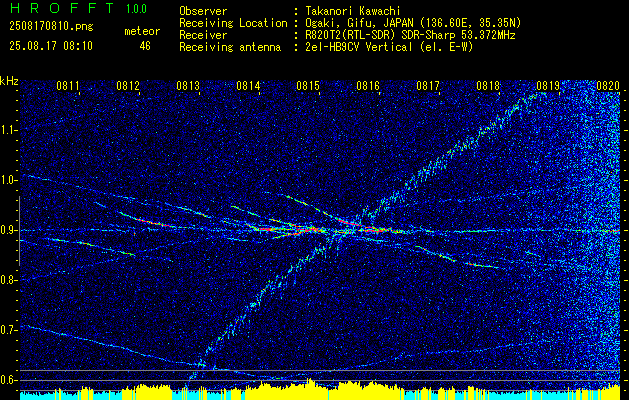Click the 0.7 kHz axis label
The height and width of the screenshot is (400, 629).
point(8,330)
